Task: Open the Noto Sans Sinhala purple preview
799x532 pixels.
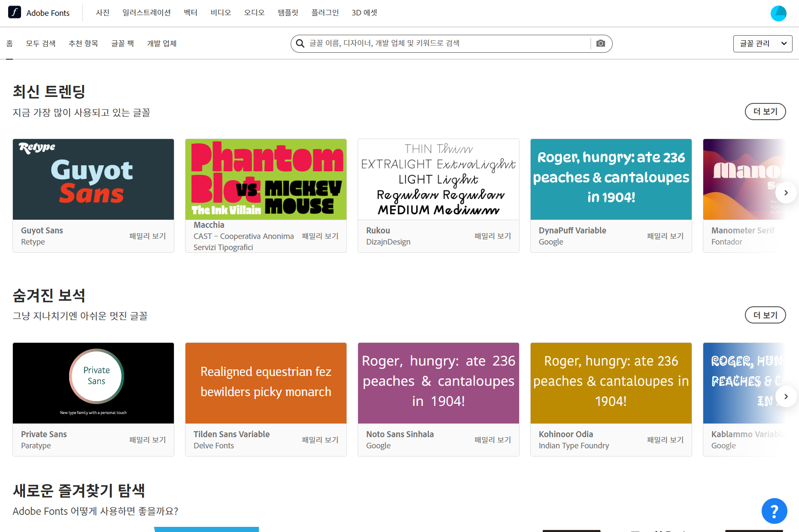Action: point(438,383)
